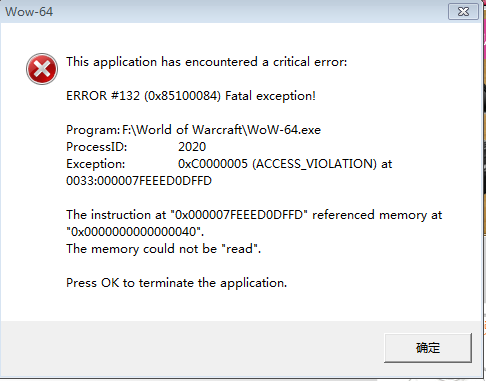Click the ACCESS_VIOLATION exception code
The image size is (486, 381).
click(277, 164)
